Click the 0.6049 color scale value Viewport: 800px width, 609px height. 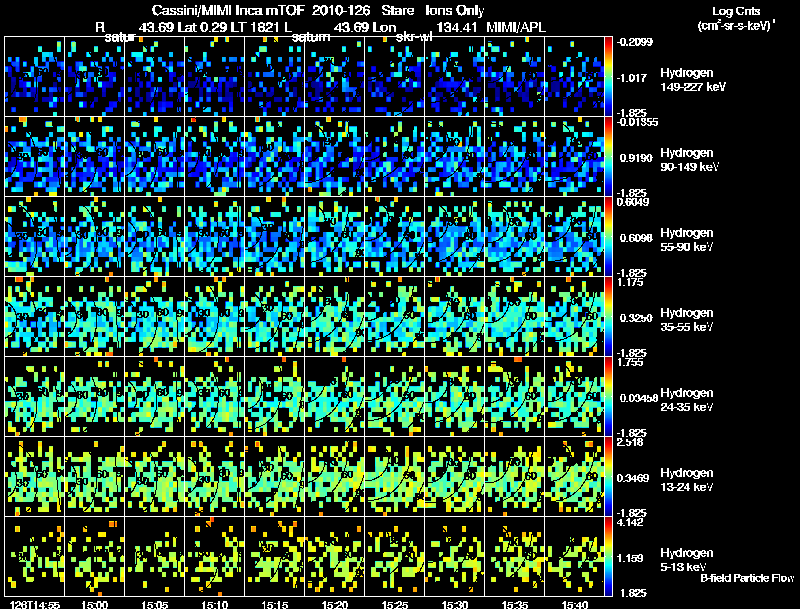coord(633,202)
